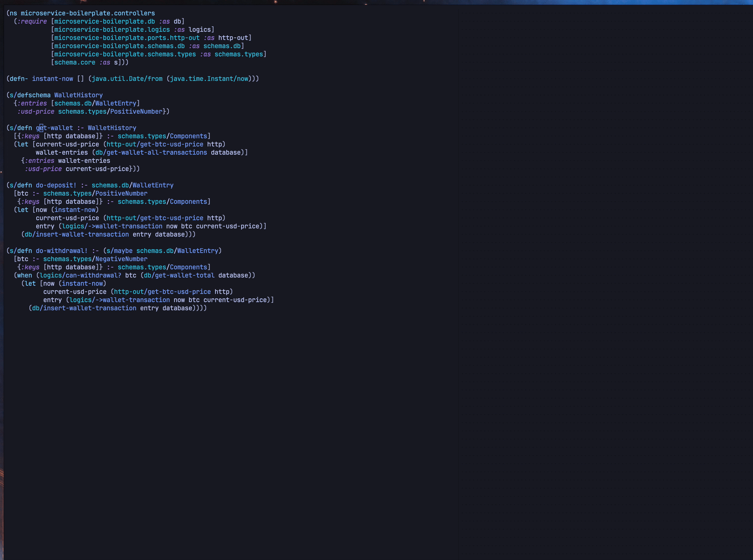Click the NegativeNumber schema type
Viewport: 753px width, 560px height.
121,259
